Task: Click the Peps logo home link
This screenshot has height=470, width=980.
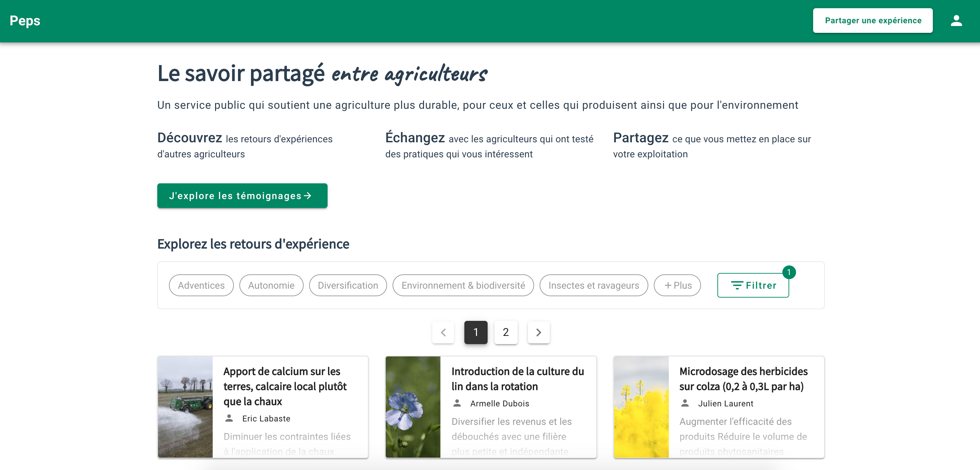Action: [25, 21]
